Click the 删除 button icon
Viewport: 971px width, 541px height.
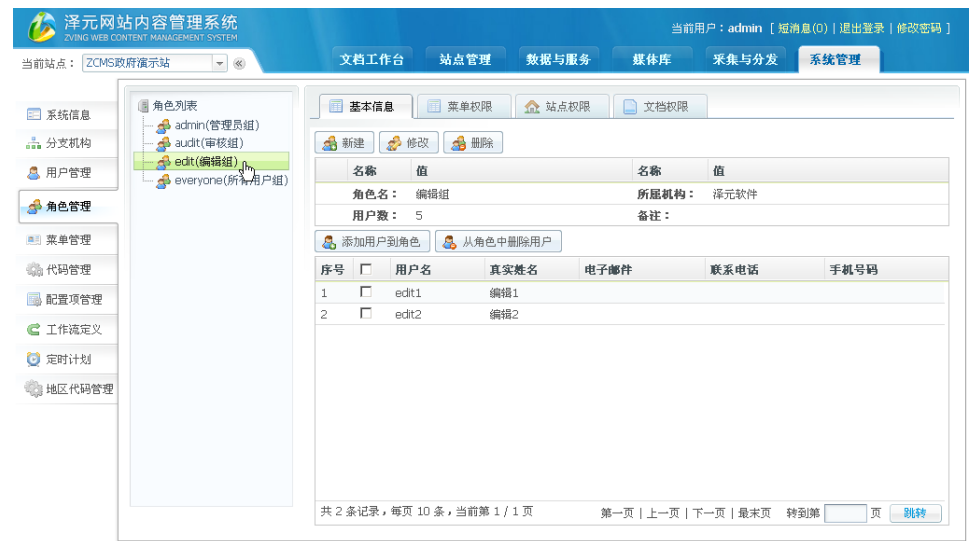(x=458, y=144)
